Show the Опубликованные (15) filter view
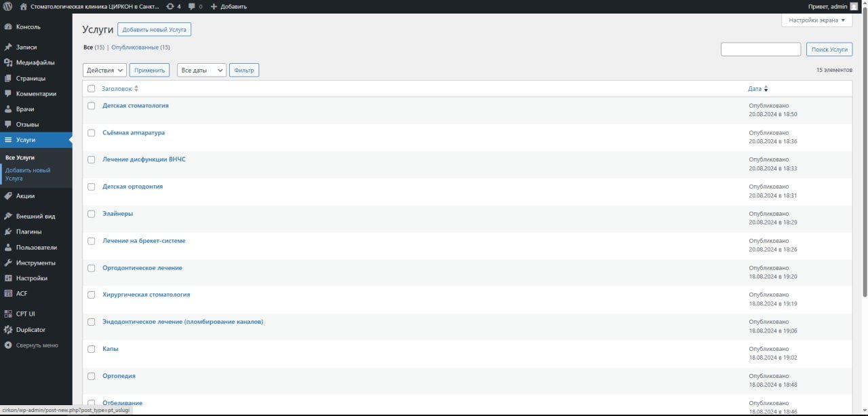Image resolution: width=868 pixels, height=416 pixels. [140, 48]
